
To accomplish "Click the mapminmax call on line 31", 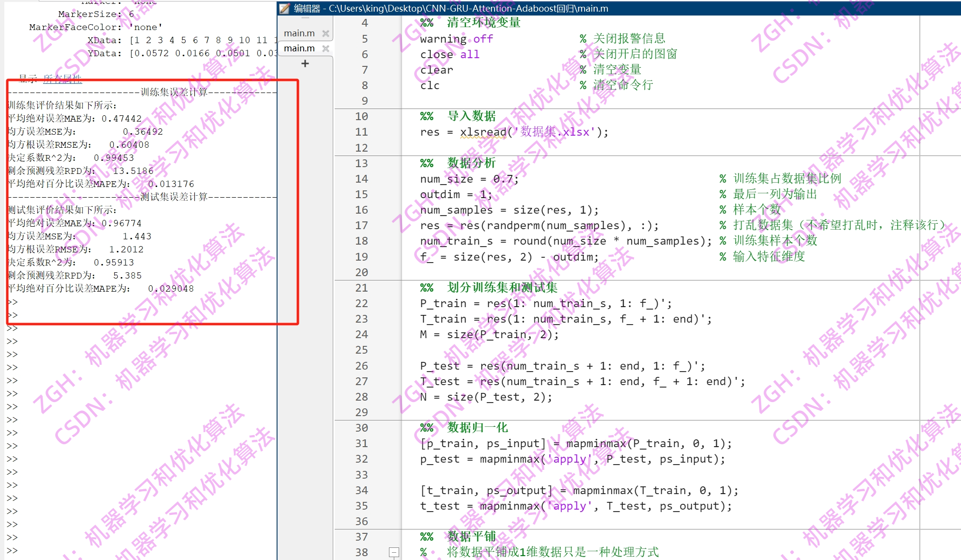I will 597,443.
